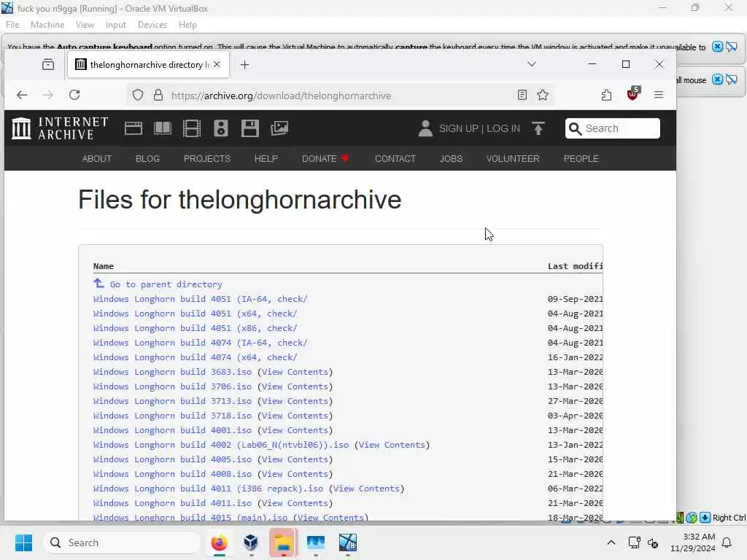The height and width of the screenshot is (560, 747).
Task: Show hidden system tray icons
Action: tap(611, 542)
